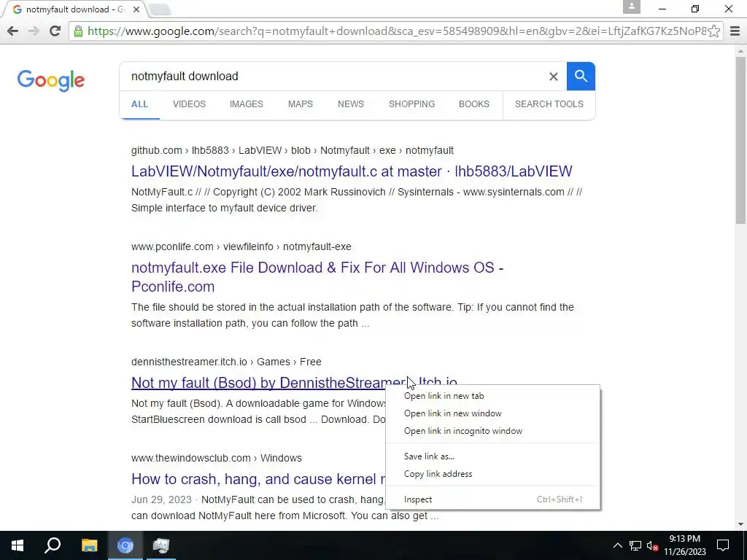747x560 pixels.
Task: Switch to the VIDEOS tab
Action: [x=189, y=104]
